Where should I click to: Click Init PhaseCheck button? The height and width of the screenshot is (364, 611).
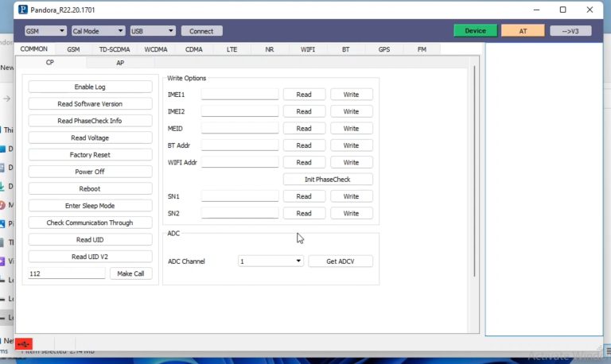pos(328,179)
